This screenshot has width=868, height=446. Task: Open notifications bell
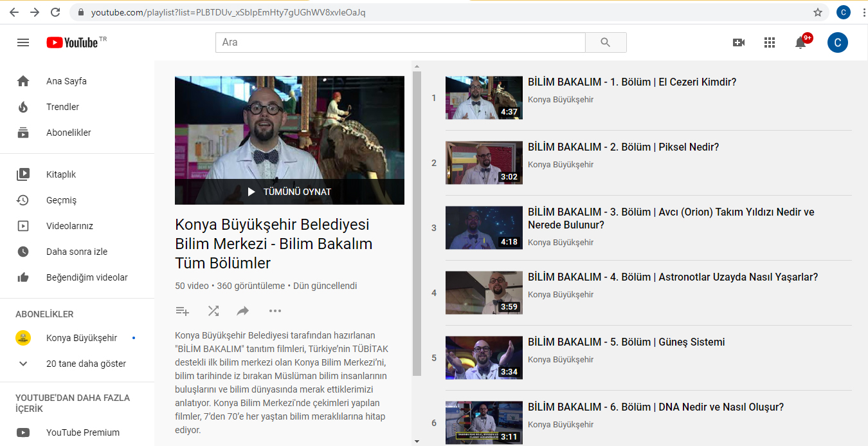[800, 42]
